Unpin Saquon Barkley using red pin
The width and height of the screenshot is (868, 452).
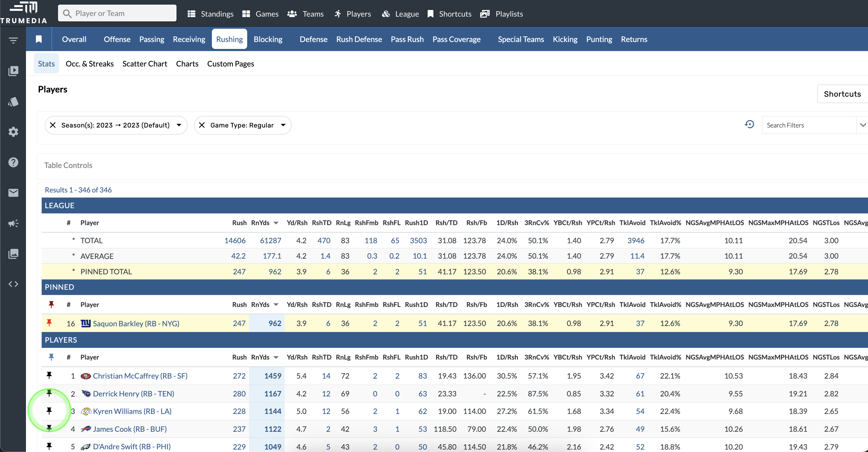click(49, 323)
